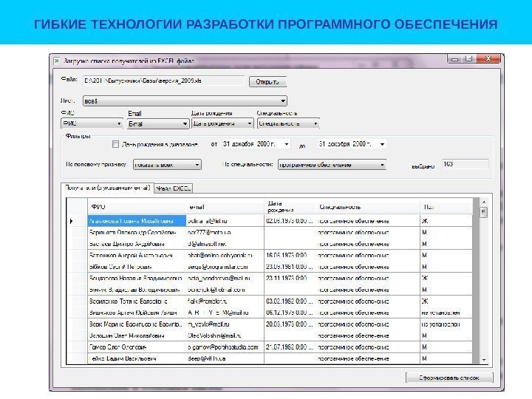Image resolution: width=532 pixels, height=399 pixels.
Task: Click date cell '21.07.1982 0:00'
Action: (290, 347)
